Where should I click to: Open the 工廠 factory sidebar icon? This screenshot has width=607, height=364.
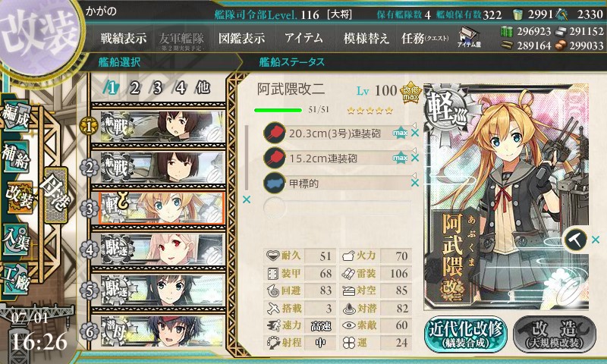tap(16, 279)
